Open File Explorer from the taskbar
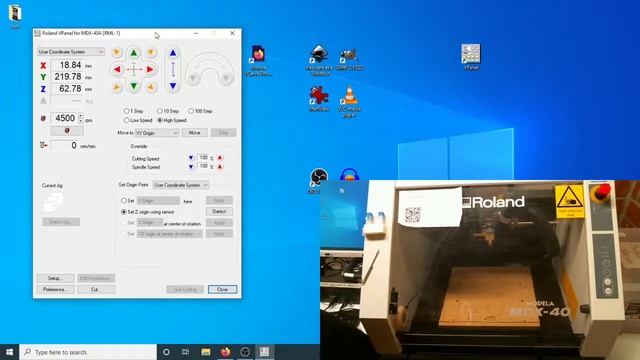Image resolution: width=640 pixels, height=360 pixels. coord(206,352)
